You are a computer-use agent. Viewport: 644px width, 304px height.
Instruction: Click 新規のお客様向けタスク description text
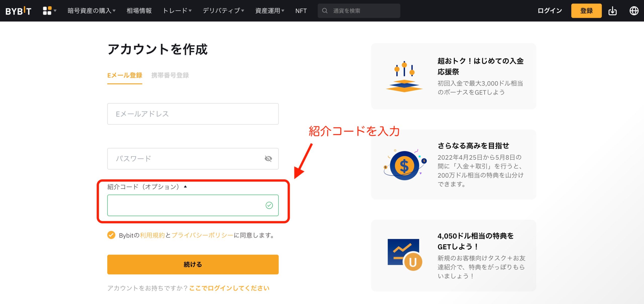point(481,267)
